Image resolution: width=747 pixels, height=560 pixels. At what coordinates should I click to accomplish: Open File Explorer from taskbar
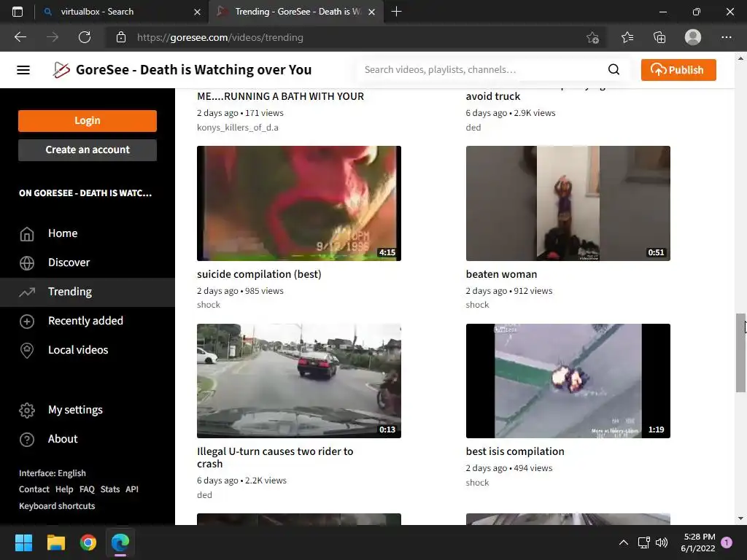(x=55, y=542)
